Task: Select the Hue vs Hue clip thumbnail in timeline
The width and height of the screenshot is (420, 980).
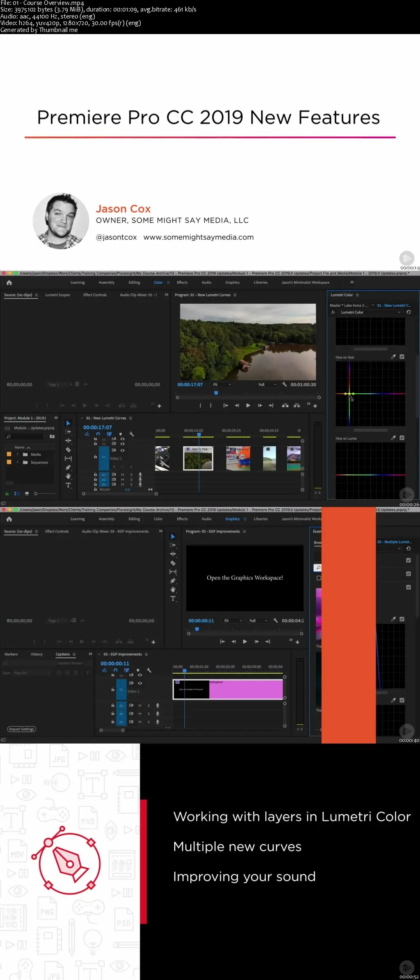Action: (198, 458)
